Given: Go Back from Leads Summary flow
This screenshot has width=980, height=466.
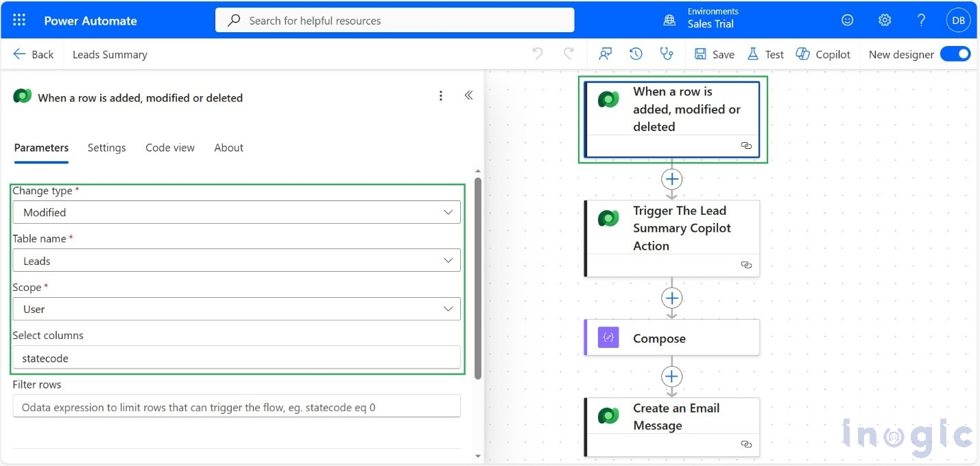Looking at the screenshot, I should [x=33, y=54].
